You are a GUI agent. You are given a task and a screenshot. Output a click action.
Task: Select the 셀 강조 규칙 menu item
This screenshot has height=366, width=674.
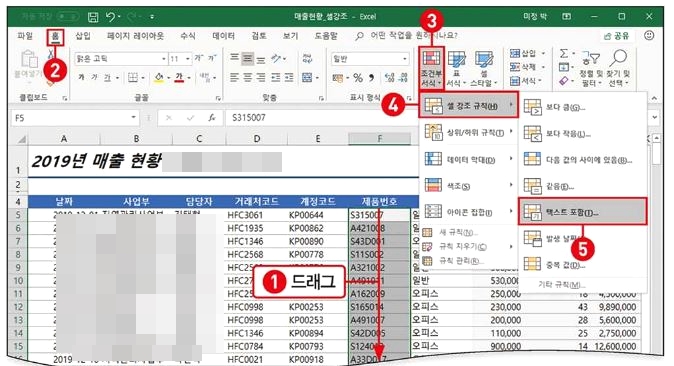tap(469, 105)
